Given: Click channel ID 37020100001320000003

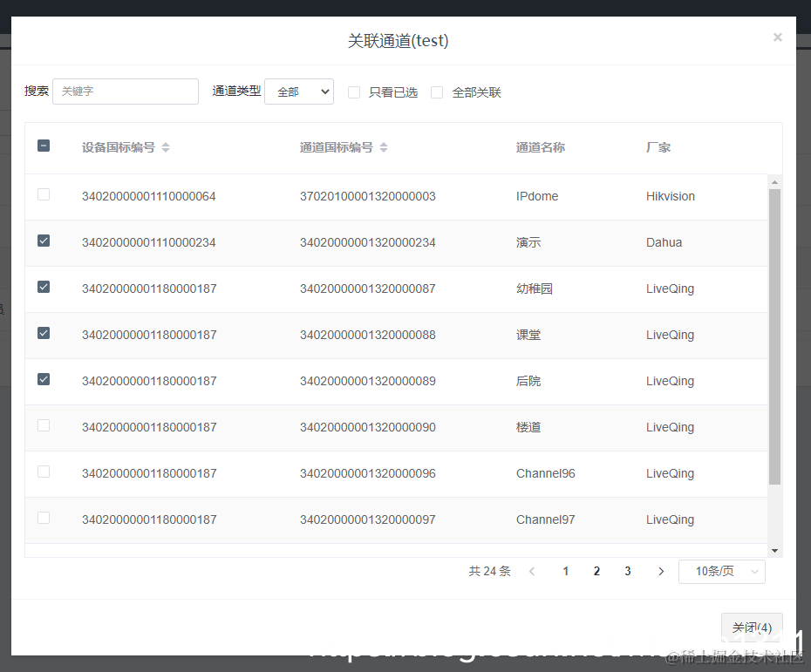Looking at the screenshot, I should coord(368,196).
